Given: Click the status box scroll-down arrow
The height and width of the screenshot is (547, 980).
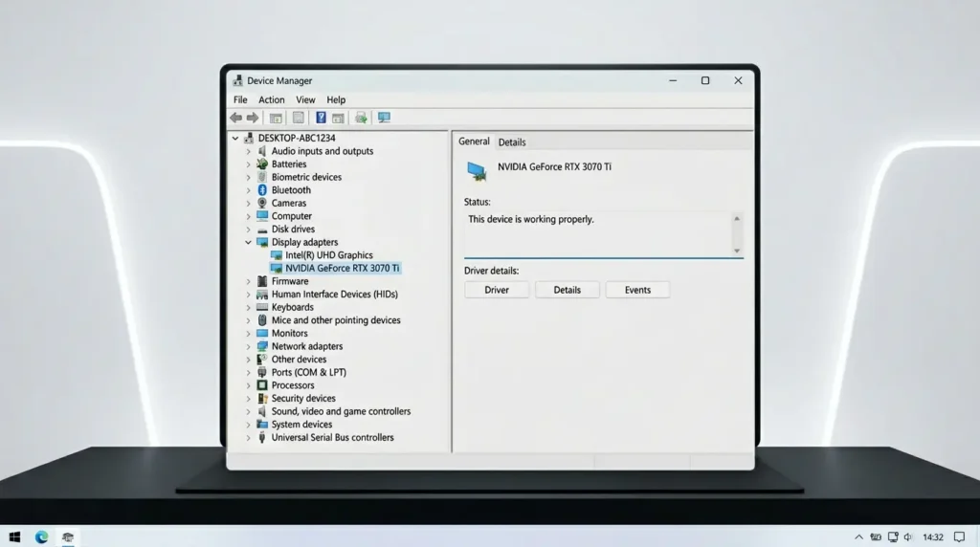Looking at the screenshot, I should coord(737,251).
